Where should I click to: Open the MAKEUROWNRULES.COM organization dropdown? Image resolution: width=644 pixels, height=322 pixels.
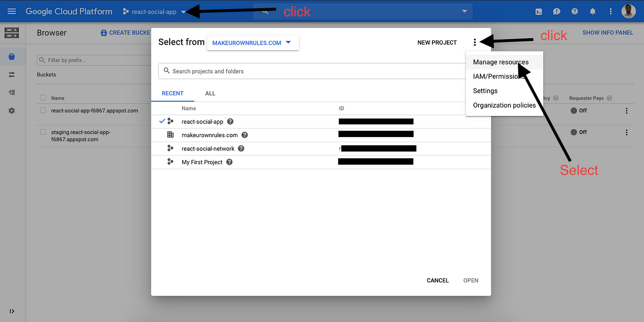coord(253,43)
